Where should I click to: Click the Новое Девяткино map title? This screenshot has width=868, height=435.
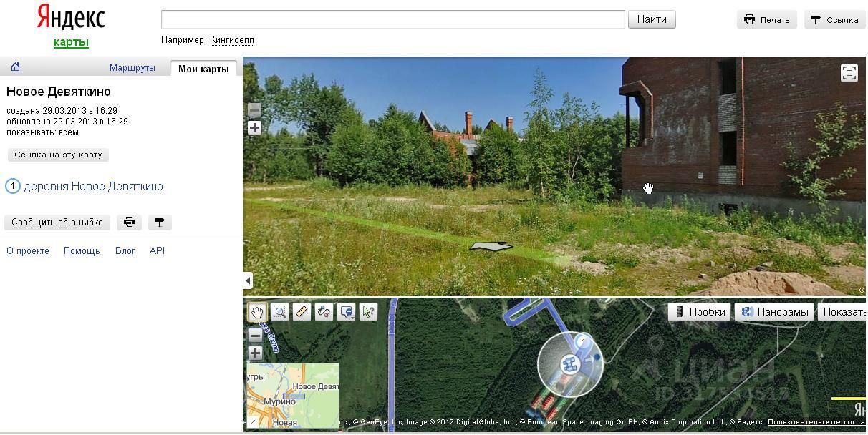click(59, 92)
